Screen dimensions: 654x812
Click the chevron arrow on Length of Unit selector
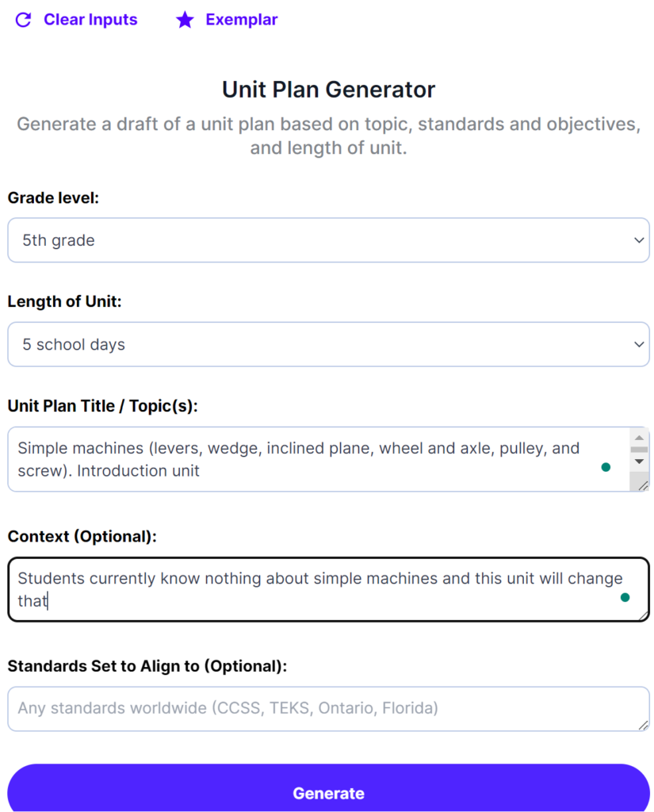(640, 345)
